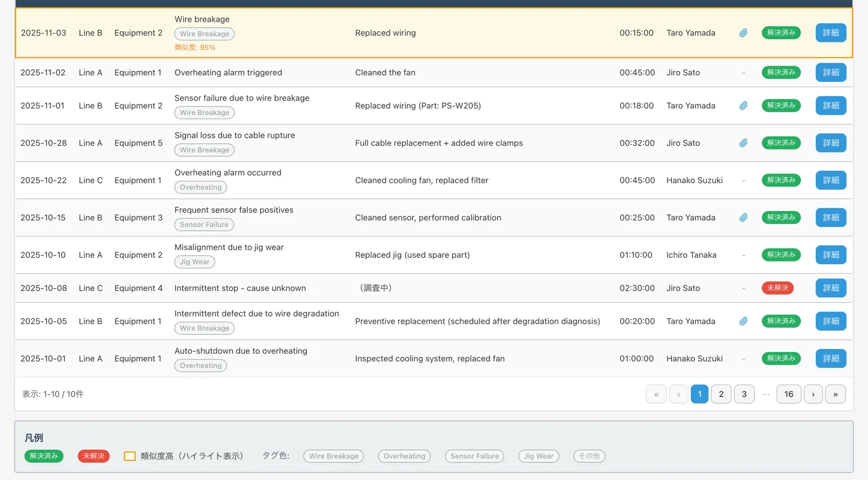Open 詳細 for Signal loss due to cable rupture
The image size is (868, 480).
831,143
